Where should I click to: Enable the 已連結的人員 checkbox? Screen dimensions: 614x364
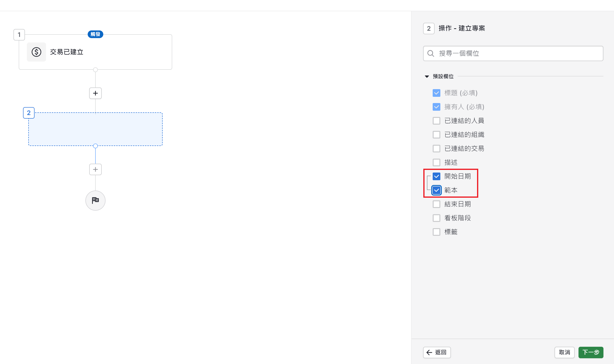coord(436,121)
